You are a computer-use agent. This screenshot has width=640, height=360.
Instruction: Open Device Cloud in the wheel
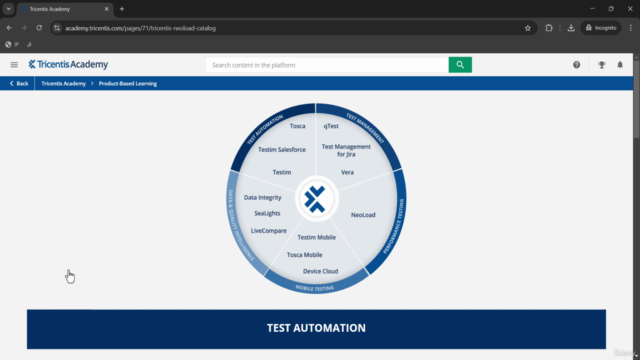(320, 271)
